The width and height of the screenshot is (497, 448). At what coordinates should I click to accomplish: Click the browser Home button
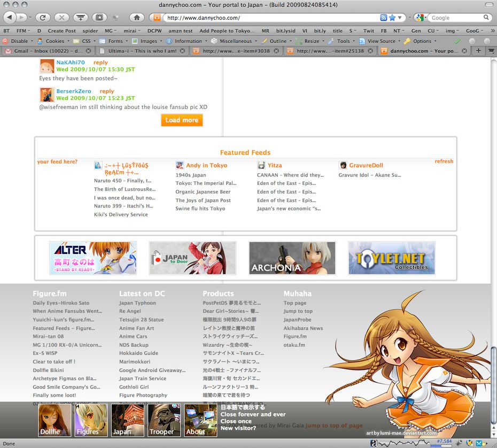tap(137, 18)
